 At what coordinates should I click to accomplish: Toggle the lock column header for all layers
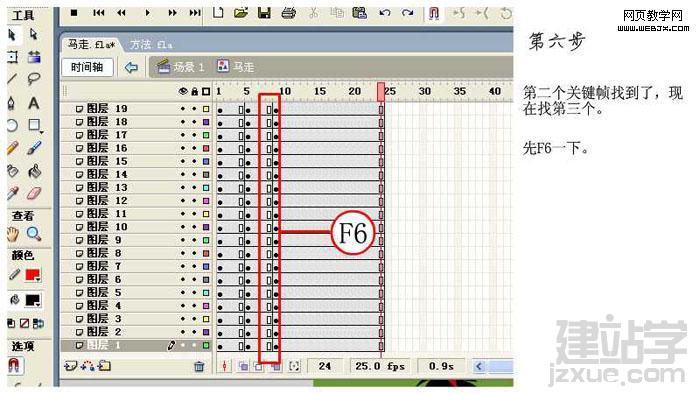pyautogui.click(x=194, y=91)
